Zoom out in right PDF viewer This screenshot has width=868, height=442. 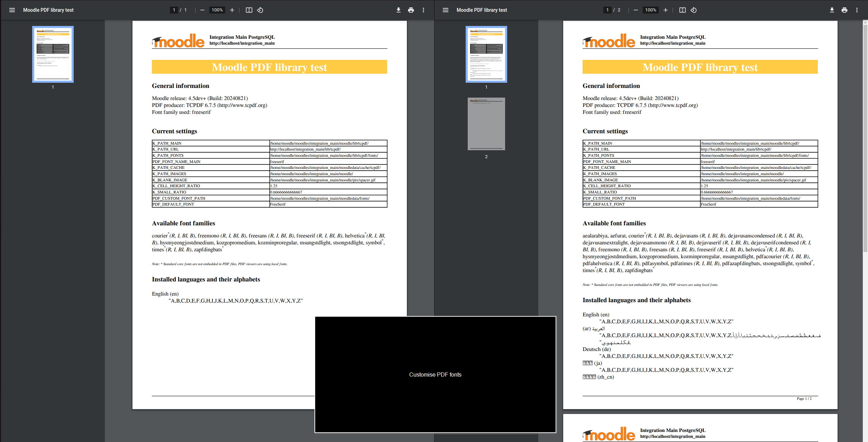click(x=636, y=10)
